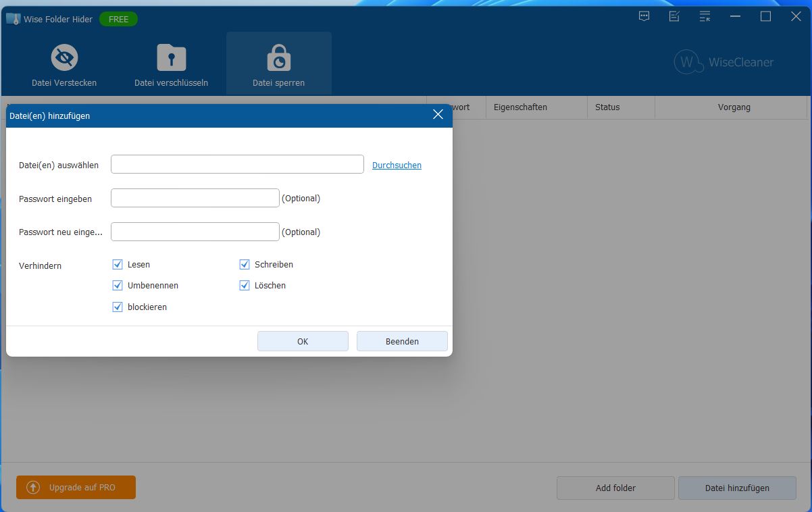Click the Status column header

[621, 107]
